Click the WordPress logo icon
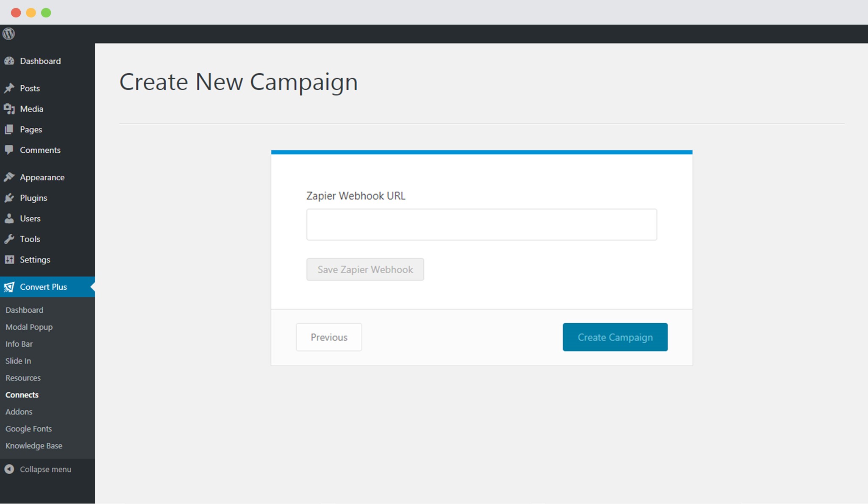This screenshot has height=504, width=868. tap(8, 34)
